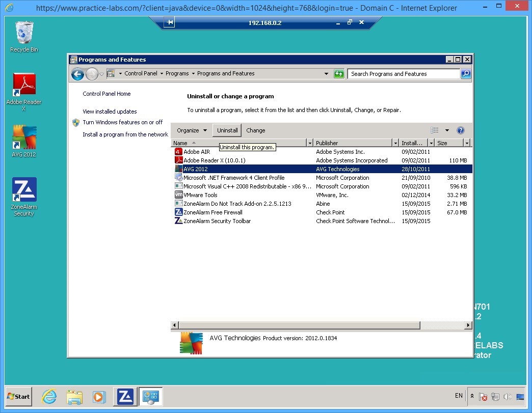The image size is (532, 413).
Task: Open the views dropdown arrow near the Help icon
Action: (447, 130)
